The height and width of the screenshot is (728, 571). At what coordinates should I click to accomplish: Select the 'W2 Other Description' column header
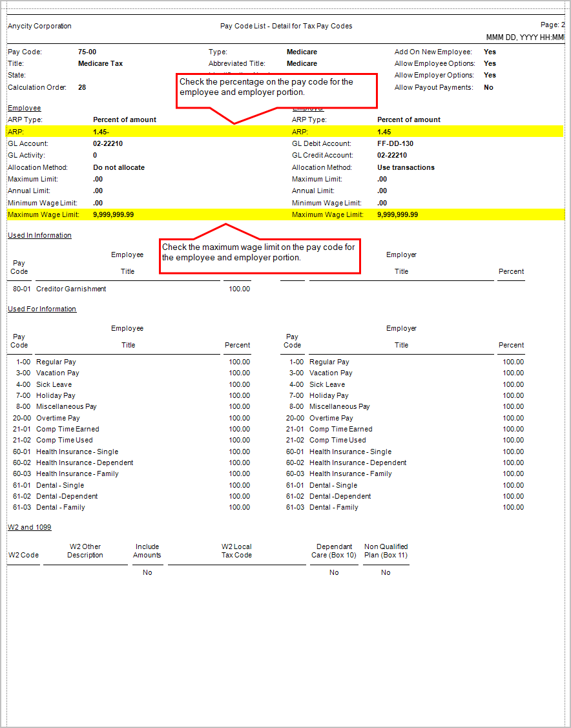(85, 551)
